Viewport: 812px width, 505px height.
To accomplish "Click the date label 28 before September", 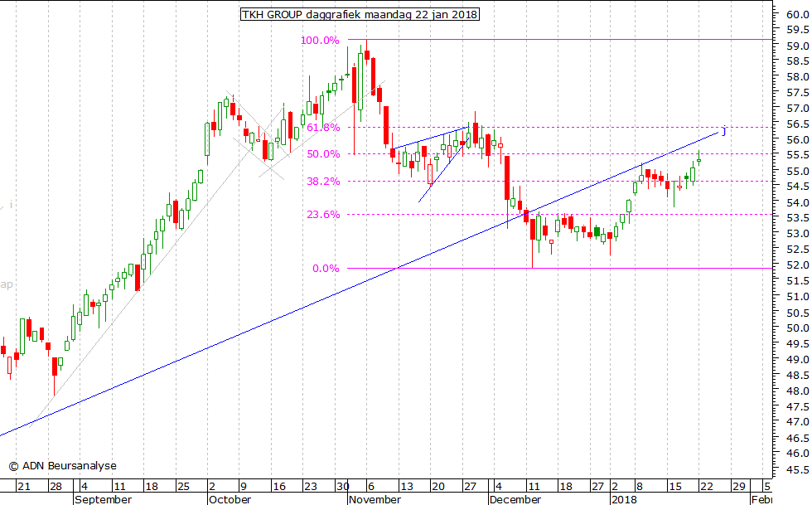I will point(56,486).
